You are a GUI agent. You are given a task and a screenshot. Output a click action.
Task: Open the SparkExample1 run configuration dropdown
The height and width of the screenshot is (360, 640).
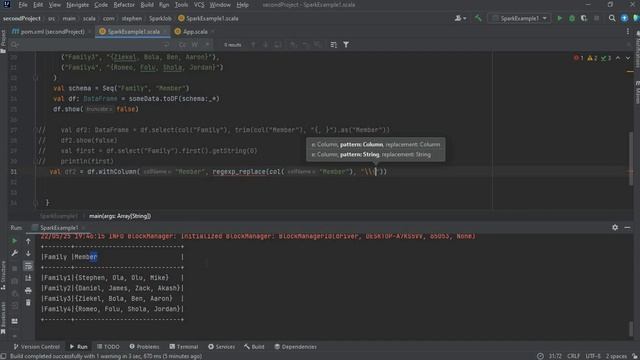520,18
